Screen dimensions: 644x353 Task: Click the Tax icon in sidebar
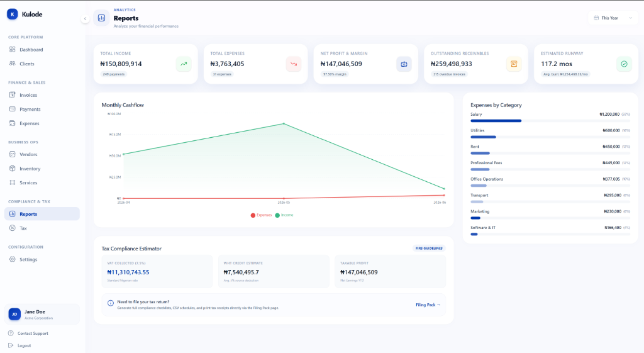click(x=13, y=228)
